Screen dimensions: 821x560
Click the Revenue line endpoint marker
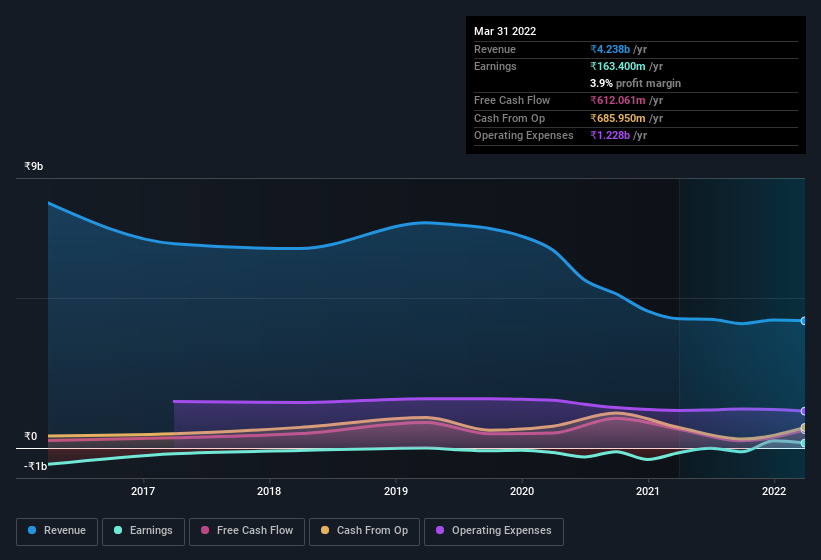click(804, 321)
